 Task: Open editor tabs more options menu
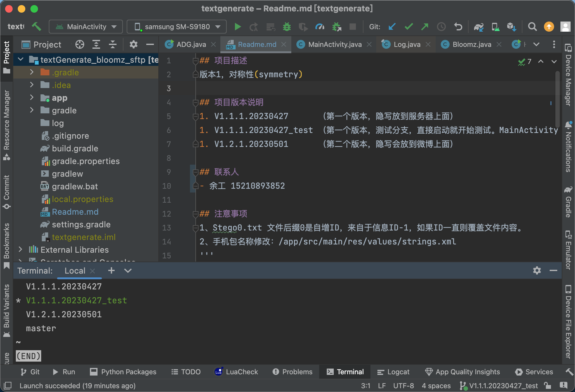[x=554, y=45]
